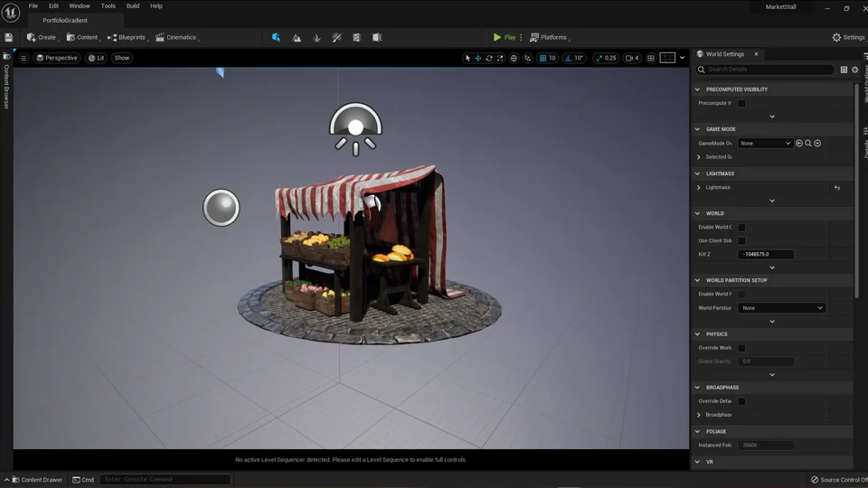The width and height of the screenshot is (868, 488).
Task: Open property matrix table icon in World Settings
Action: 844,70
